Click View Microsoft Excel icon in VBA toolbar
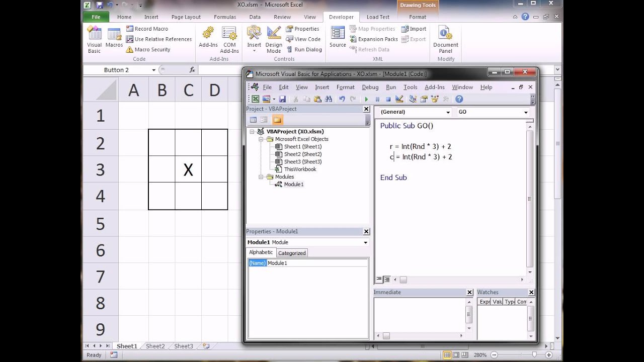Image resolution: width=644 pixels, height=362 pixels. pyautogui.click(x=255, y=99)
